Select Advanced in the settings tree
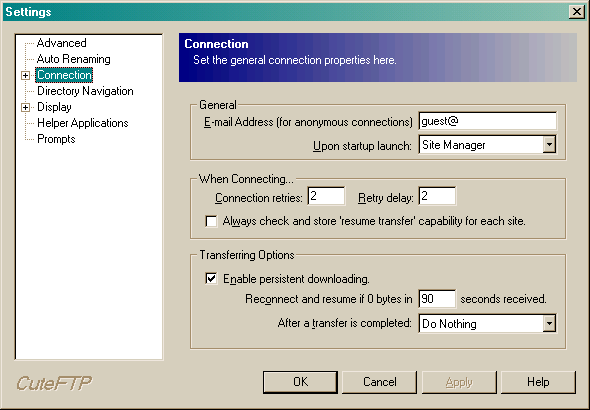This screenshot has width=590, height=410. point(62,43)
